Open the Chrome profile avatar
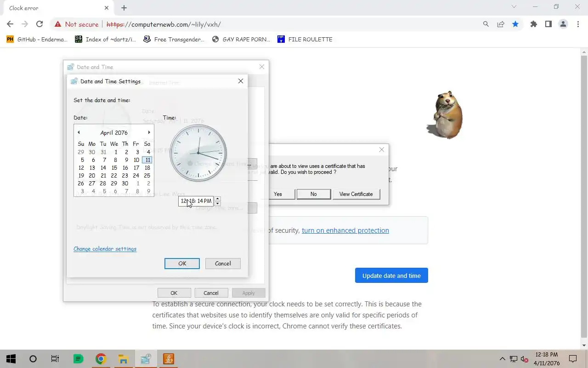This screenshot has height=368, width=588. click(563, 24)
